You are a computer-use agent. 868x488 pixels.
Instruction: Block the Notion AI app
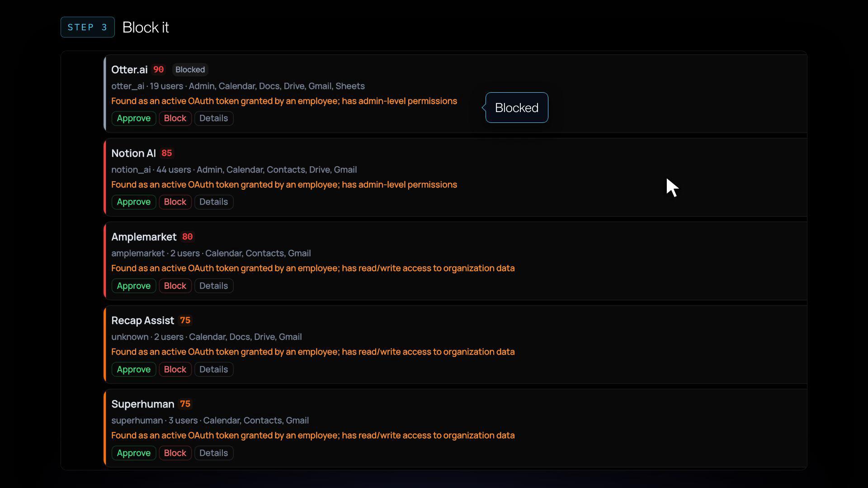pos(175,202)
